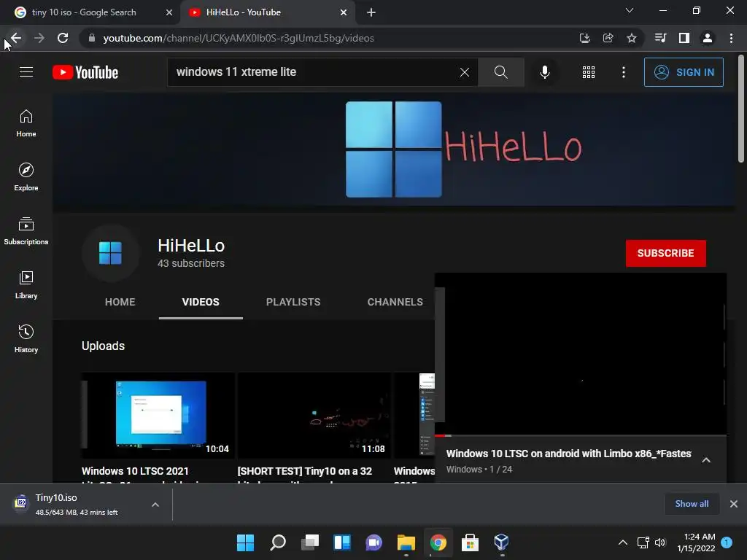Open the clock and date panel
The height and width of the screenshot is (560, 747).
coord(696,542)
